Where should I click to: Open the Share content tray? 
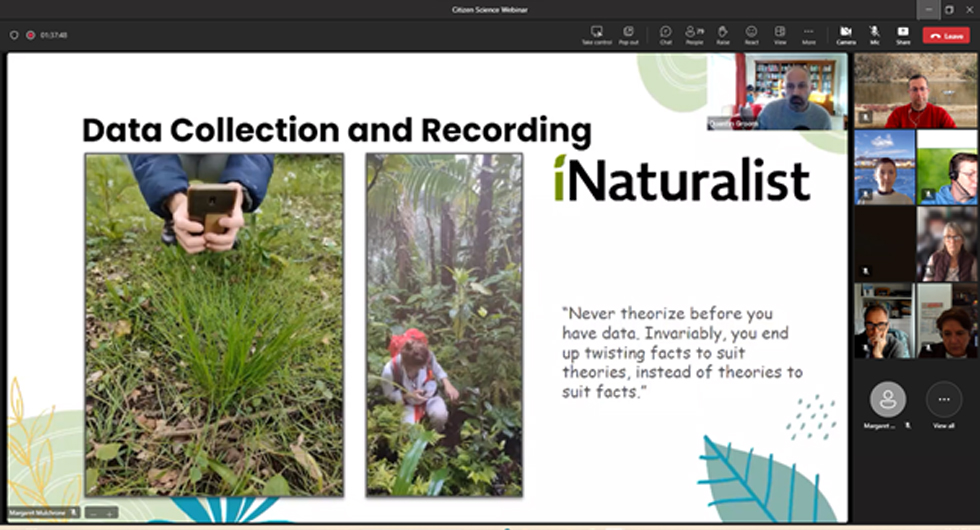point(903,35)
